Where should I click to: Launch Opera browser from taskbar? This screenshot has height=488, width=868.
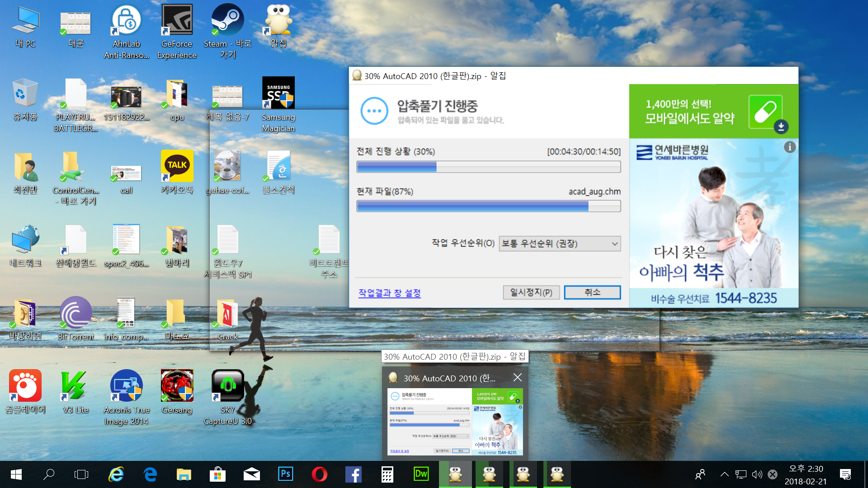click(319, 474)
